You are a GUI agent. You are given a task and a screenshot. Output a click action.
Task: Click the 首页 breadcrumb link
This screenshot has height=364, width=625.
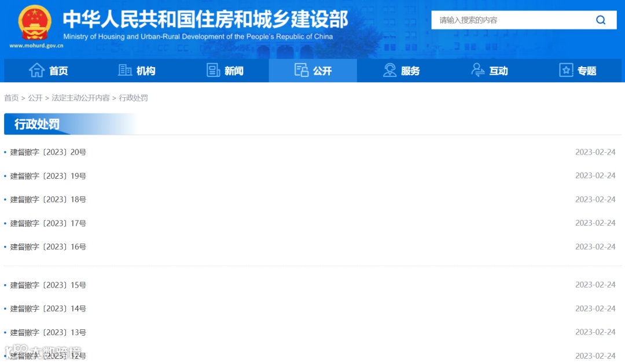(12, 98)
